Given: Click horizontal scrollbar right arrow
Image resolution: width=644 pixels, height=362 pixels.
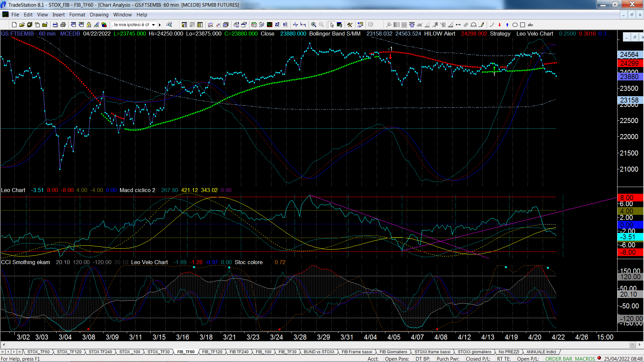Looking at the screenshot, I should [x=640, y=345].
